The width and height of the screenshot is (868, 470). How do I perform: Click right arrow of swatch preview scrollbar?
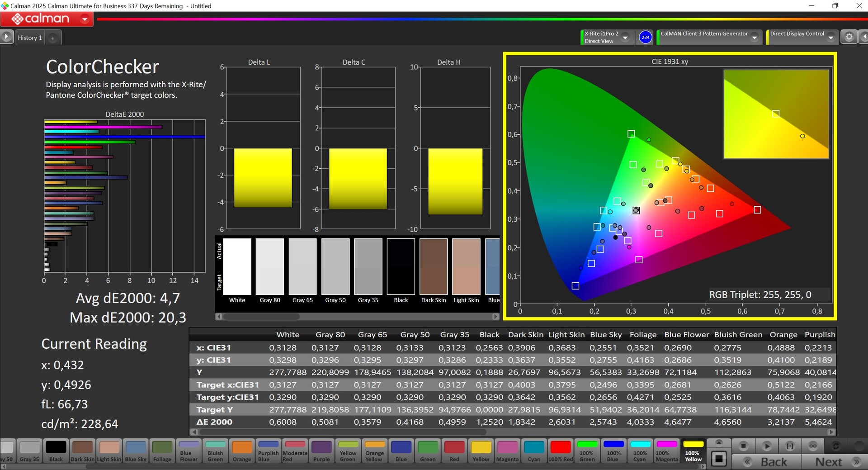tap(495, 317)
